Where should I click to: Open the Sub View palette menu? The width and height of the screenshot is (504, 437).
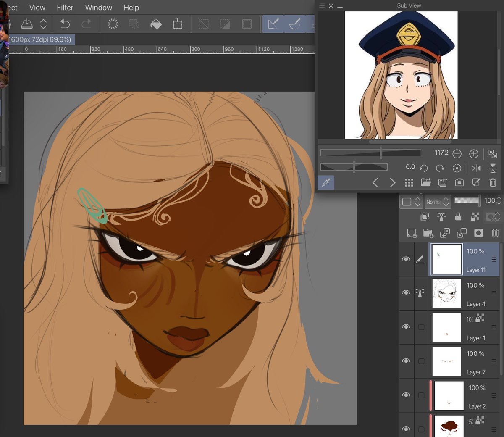point(322,5)
